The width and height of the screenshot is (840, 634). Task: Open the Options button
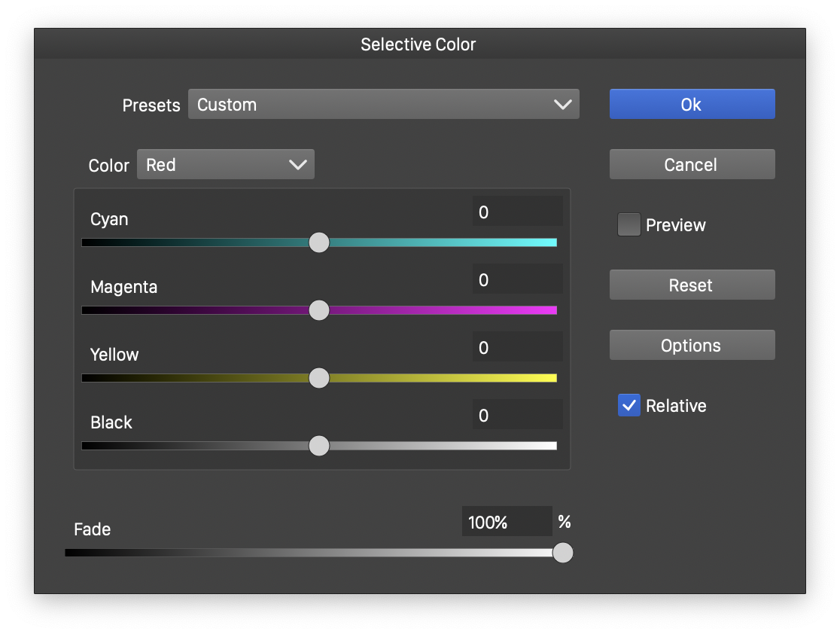point(691,346)
